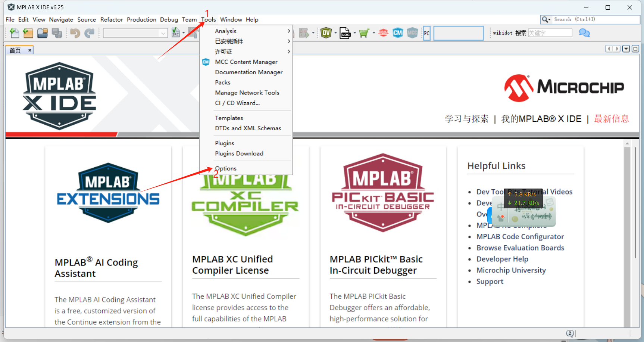The height and width of the screenshot is (342, 644).
Task: Open MPLAB Code Configurator link
Action: click(x=520, y=237)
